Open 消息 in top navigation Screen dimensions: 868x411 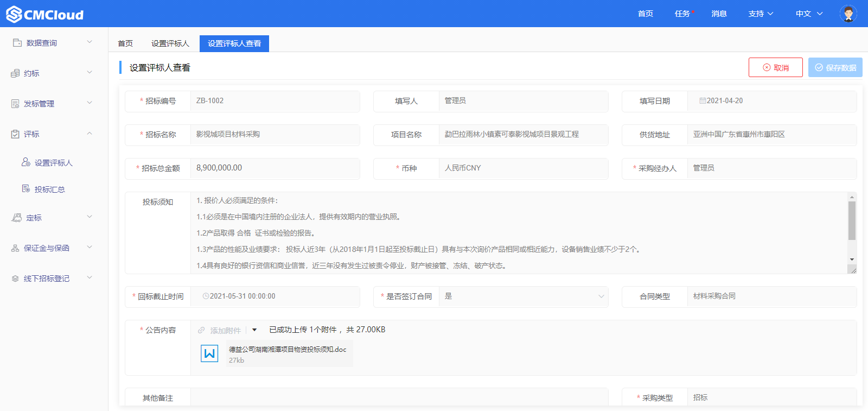[719, 14]
